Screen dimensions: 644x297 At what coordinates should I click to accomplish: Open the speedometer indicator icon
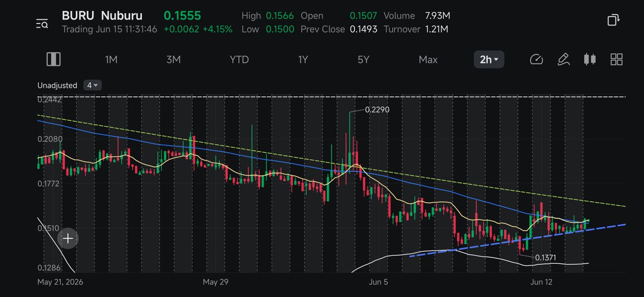point(536,60)
